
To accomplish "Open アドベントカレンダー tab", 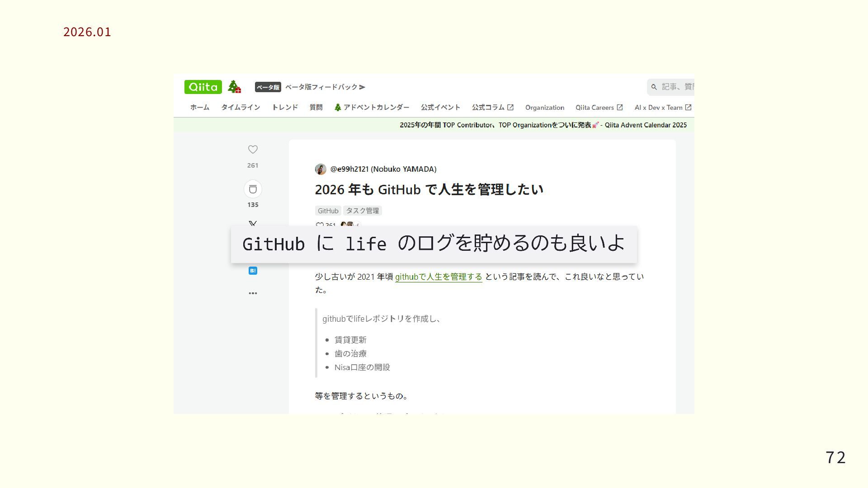I will (x=372, y=108).
